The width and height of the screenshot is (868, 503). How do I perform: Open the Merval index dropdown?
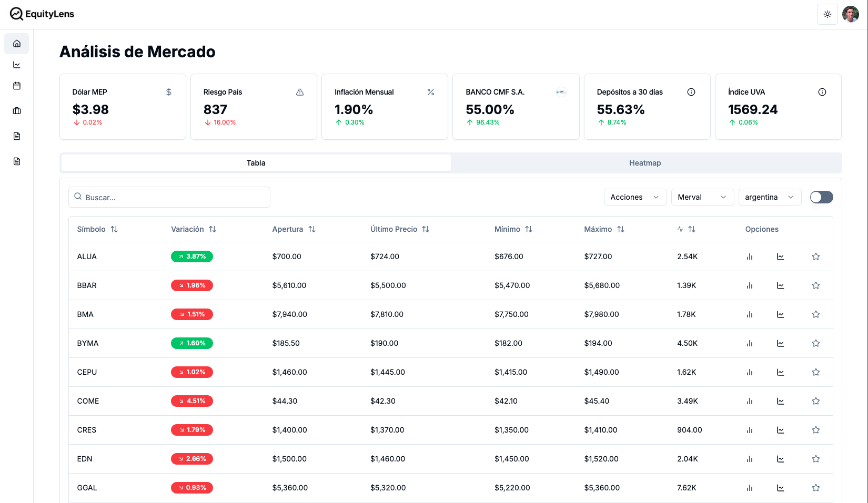point(702,197)
